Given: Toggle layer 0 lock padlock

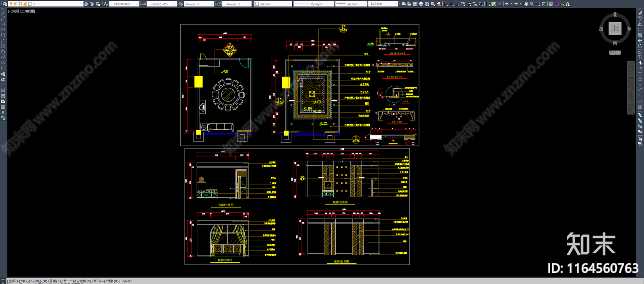Looking at the screenshot, I should [25, 4].
